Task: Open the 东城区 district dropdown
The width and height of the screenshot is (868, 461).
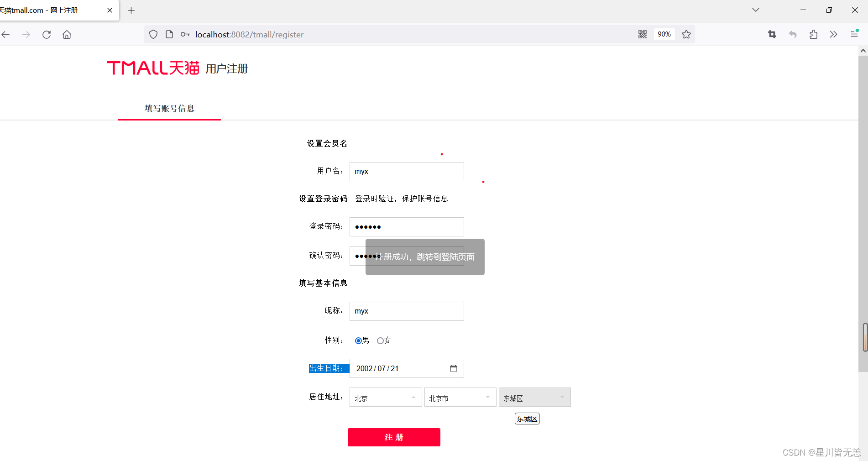Action: [x=534, y=397]
